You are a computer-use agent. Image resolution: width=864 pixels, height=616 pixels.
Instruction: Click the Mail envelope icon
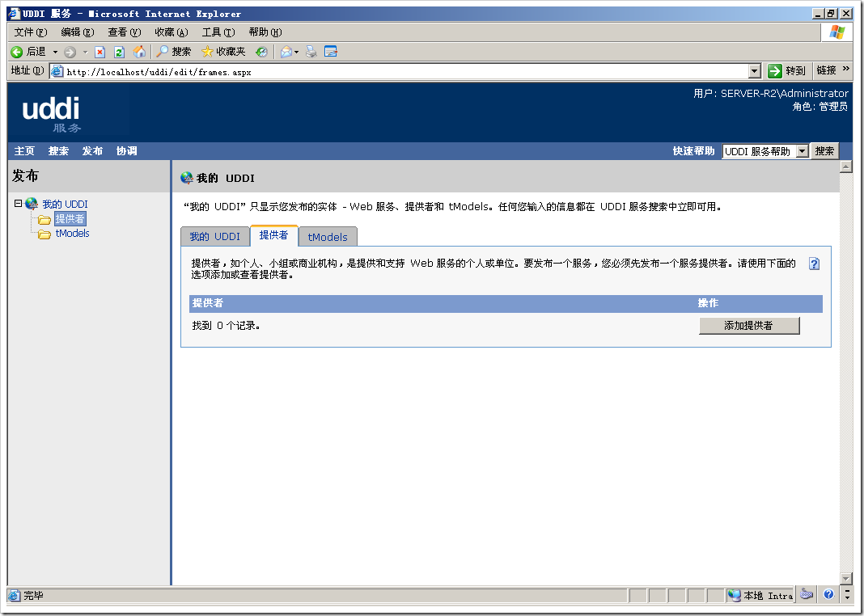click(x=286, y=52)
